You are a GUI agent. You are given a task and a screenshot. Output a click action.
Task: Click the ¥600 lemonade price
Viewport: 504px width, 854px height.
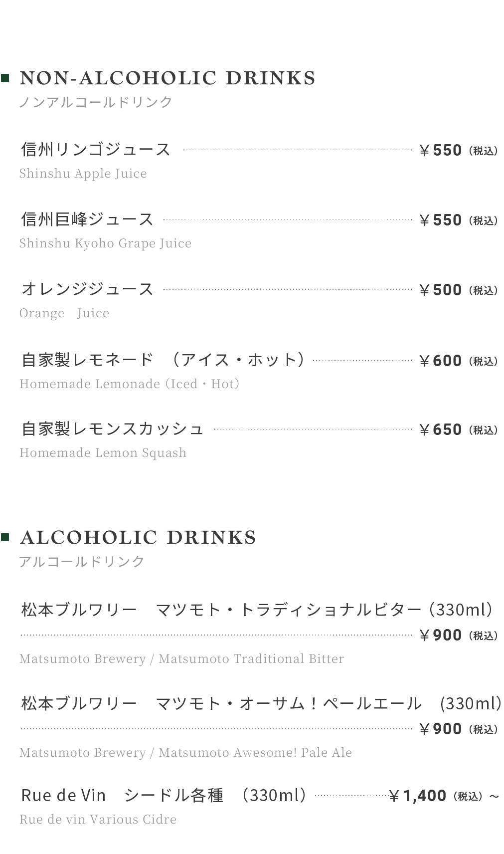pyautogui.click(x=441, y=361)
